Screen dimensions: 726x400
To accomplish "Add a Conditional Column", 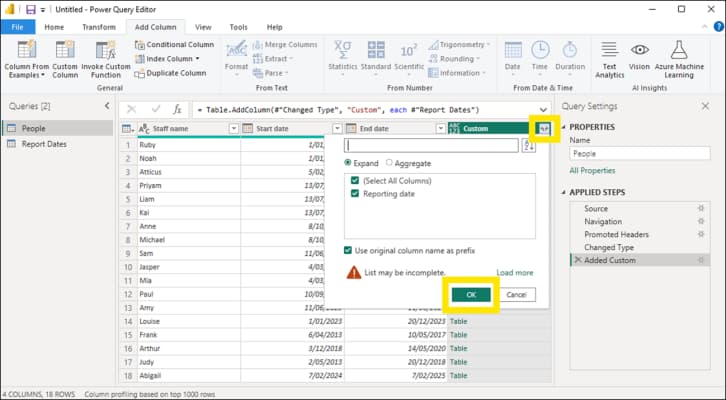I will tap(174, 44).
